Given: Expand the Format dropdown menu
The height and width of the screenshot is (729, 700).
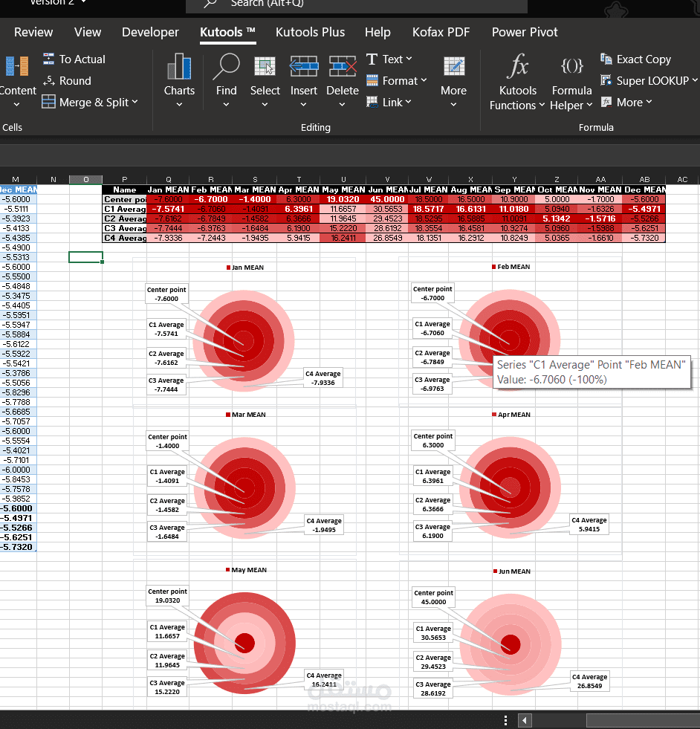Looking at the screenshot, I should click(397, 80).
